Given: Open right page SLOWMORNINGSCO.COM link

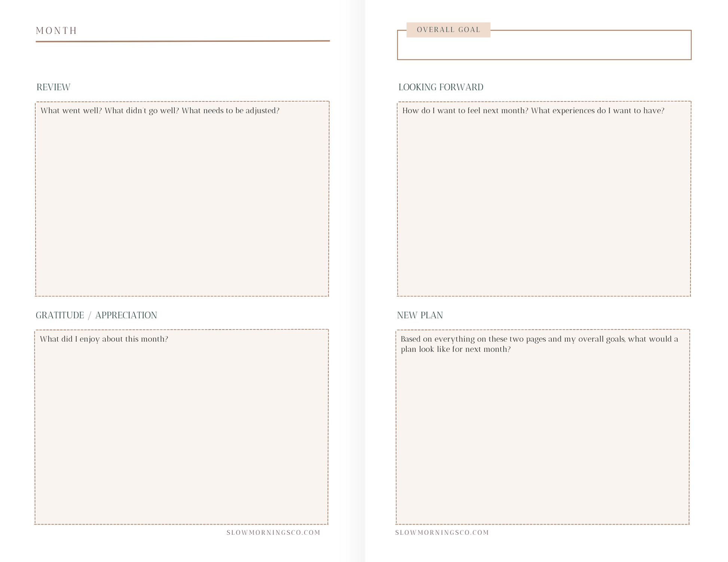Looking at the screenshot, I should [442, 532].
